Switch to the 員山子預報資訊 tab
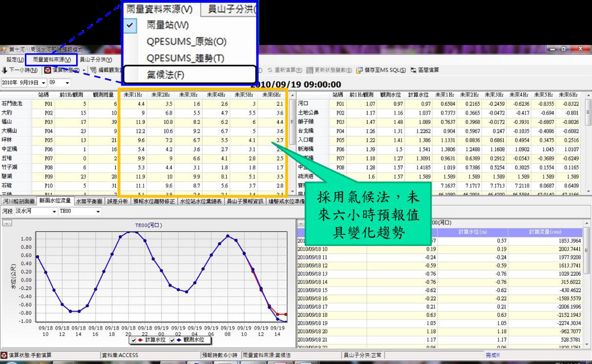The image size is (592, 364). pos(245,201)
